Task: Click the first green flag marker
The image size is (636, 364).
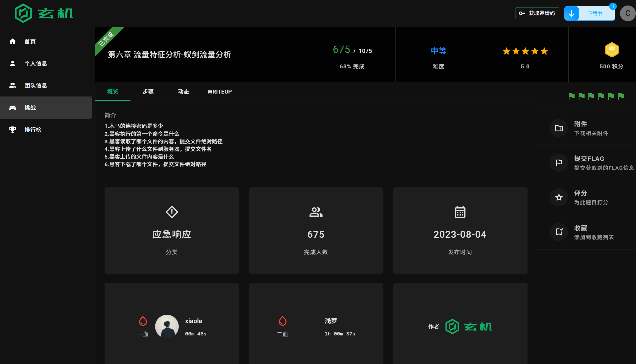Action: 571,96
